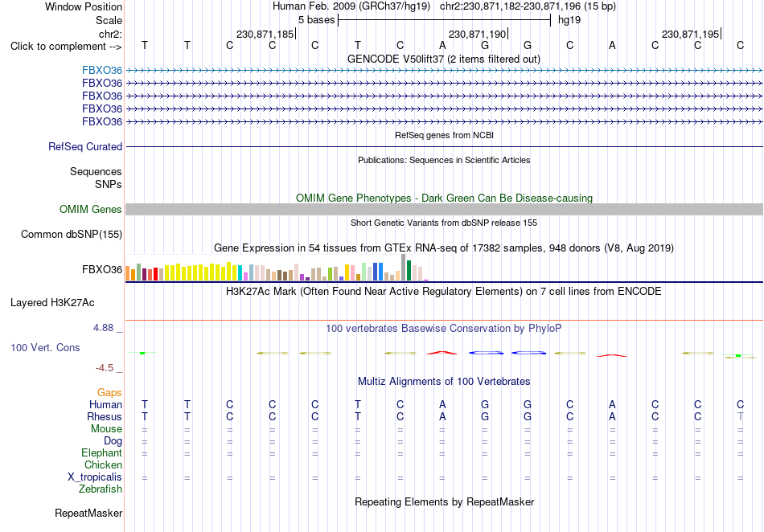Viewport: 764px width, 532px height.
Task: Open Repeating Elements by RepeatMasker title
Action: [x=445, y=501]
